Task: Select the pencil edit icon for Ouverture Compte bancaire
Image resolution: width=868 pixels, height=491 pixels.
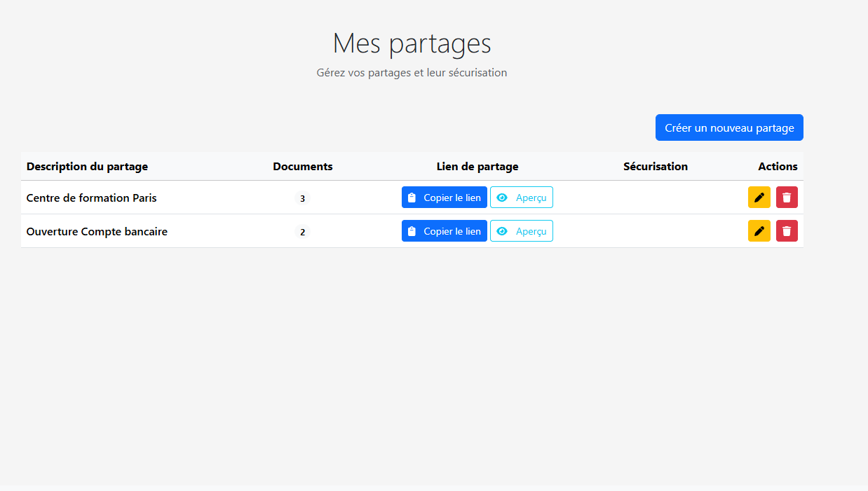Action: click(x=759, y=230)
